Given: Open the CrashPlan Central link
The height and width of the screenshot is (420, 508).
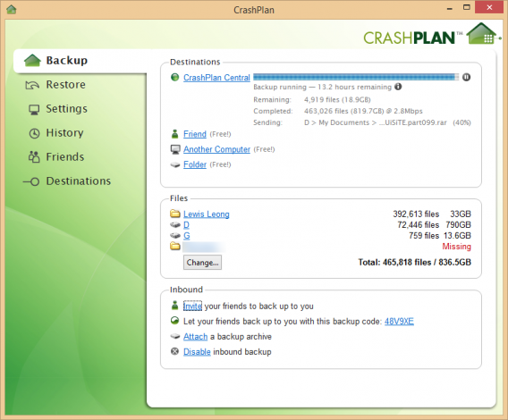Looking at the screenshot, I should click(x=216, y=78).
